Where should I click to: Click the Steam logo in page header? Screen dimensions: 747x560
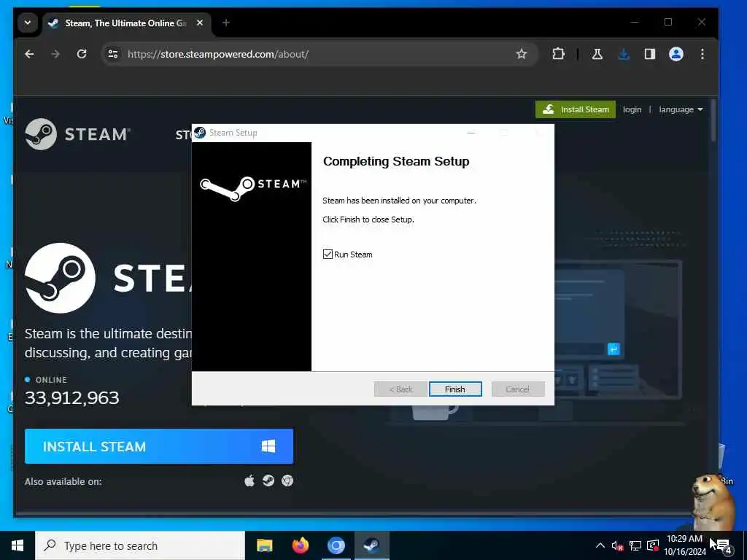[77, 134]
